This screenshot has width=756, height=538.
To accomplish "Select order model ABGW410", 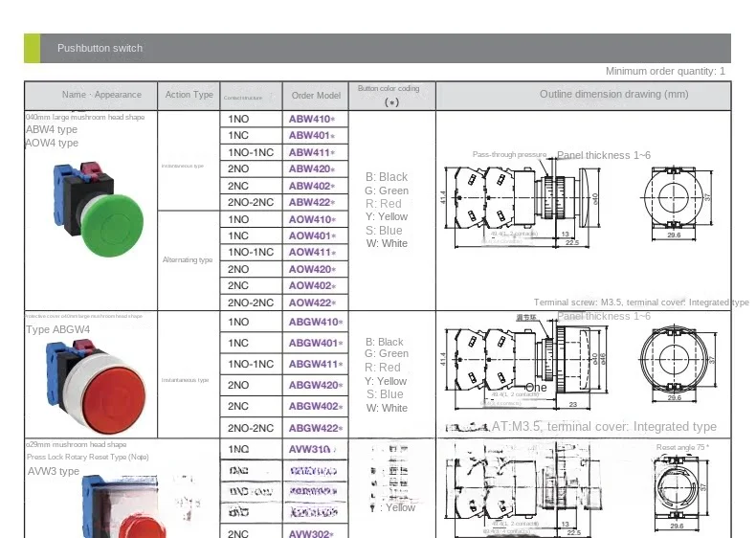I will pyautogui.click(x=316, y=322).
